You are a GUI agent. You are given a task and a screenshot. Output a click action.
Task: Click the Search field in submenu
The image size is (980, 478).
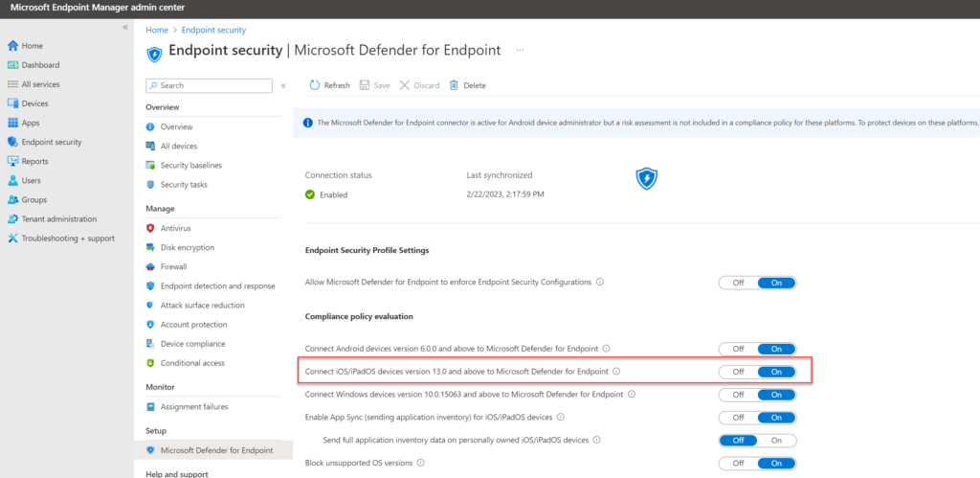(x=209, y=85)
